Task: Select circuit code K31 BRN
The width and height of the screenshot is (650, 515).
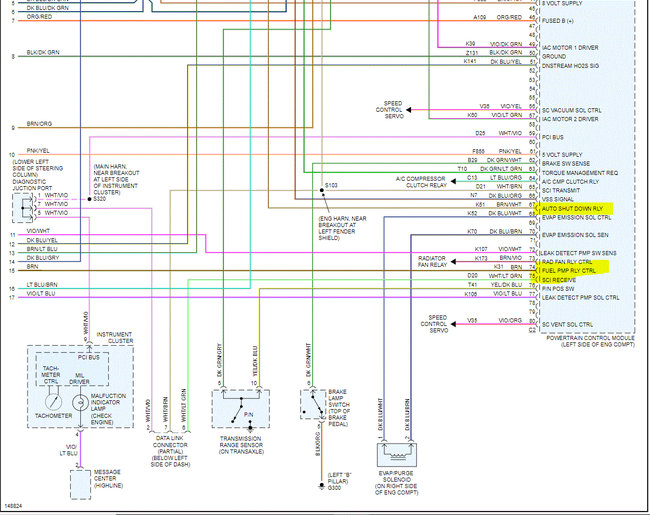Action: (508, 267)
